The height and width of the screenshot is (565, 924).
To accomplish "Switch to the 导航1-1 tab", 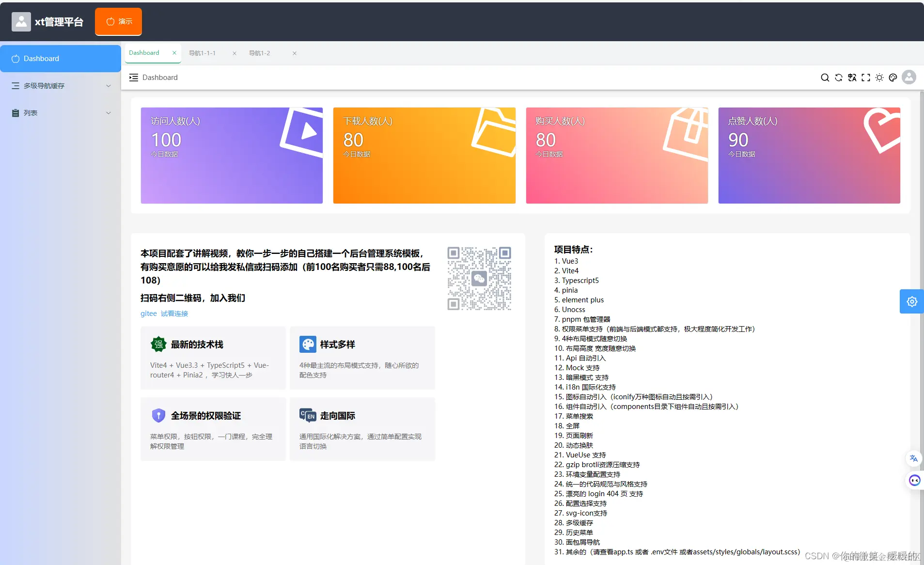I will (x=203, y=53).
